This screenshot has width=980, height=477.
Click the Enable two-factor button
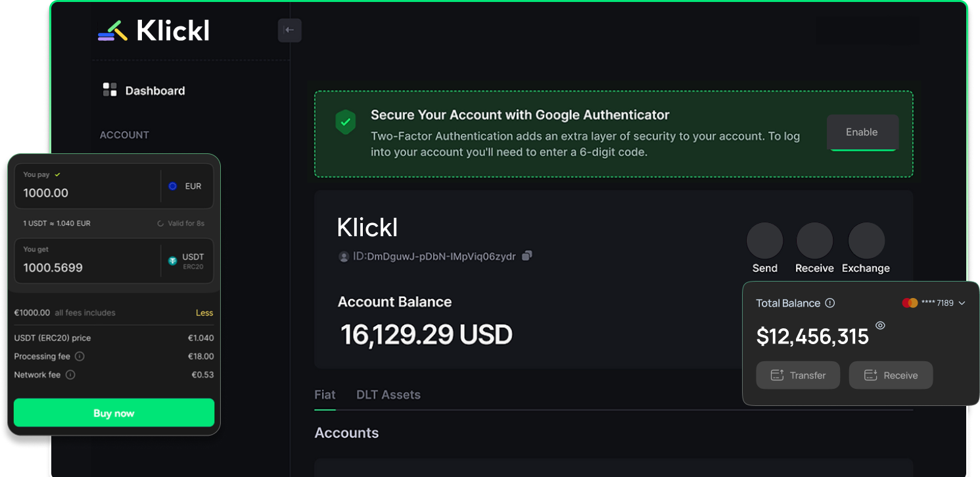[862, 132]
